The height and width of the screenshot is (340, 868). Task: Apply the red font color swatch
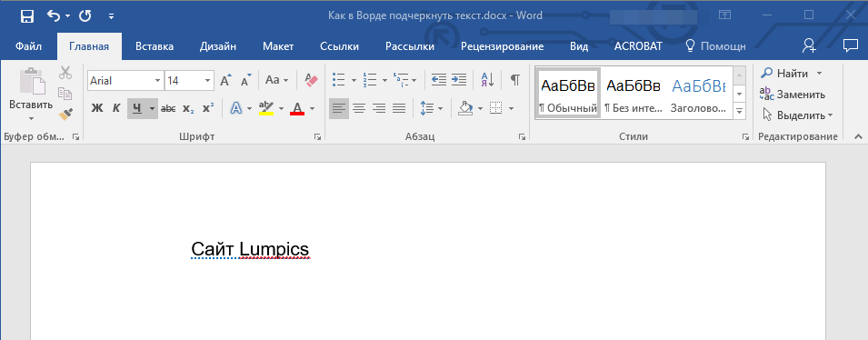coord(297,108)
